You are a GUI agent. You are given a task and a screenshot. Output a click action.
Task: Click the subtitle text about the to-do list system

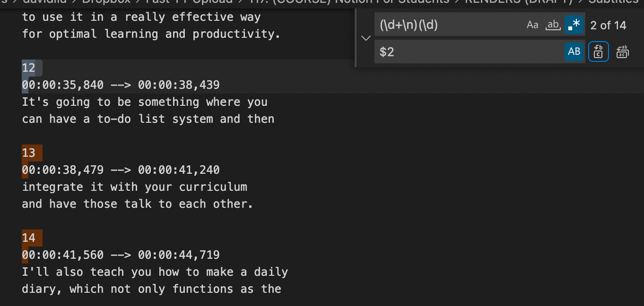click(x=148, y=119)
